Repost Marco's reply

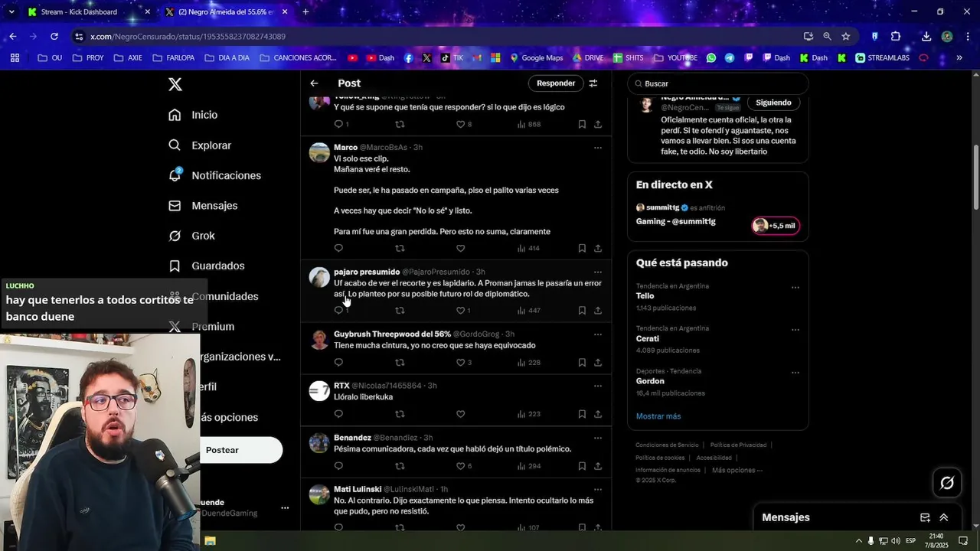point(400,249)
